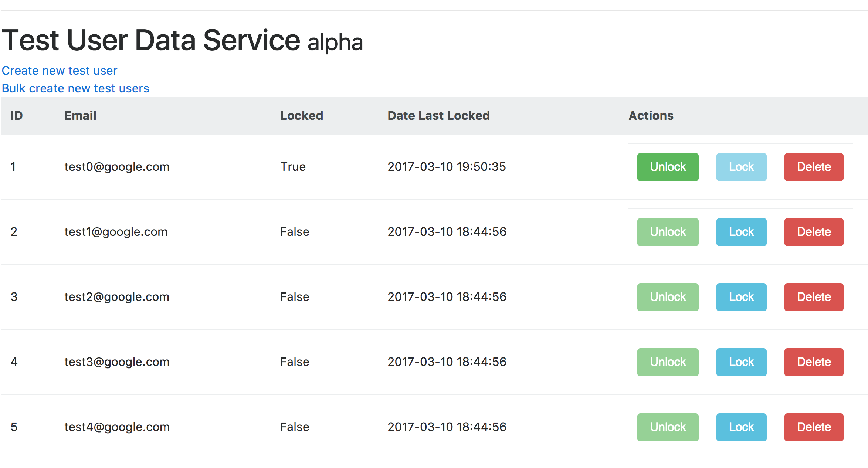Delete user test0@google.com
Image resolution: width=868 pixels, height=468 pixels.
click(x=814, y=167)
